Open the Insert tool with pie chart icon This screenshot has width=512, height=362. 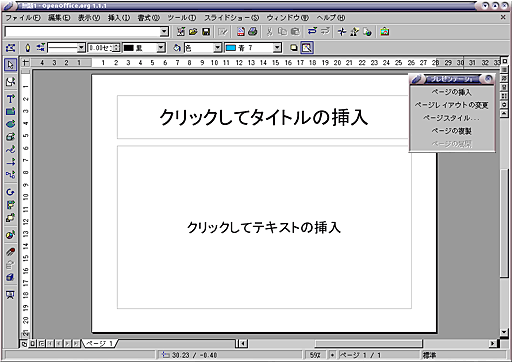click(10, 235)
